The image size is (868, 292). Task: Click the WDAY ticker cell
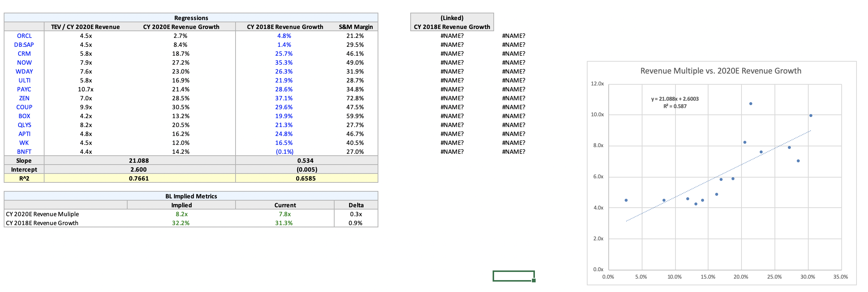[24, 71]
